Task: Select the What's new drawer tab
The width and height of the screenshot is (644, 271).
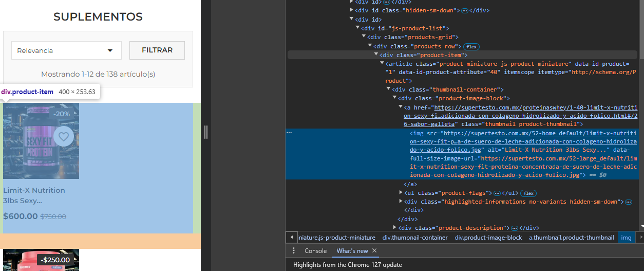Action: (x=352, y=251)
